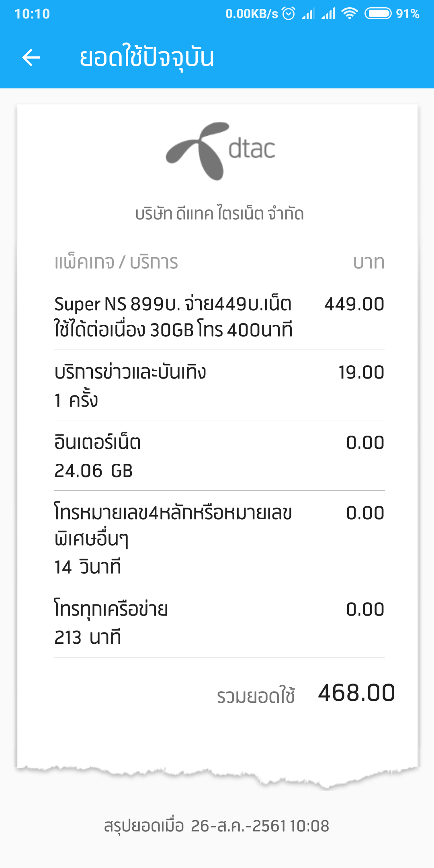
Task: Tap the second mobile signal icon
Action: click(328, 14)
